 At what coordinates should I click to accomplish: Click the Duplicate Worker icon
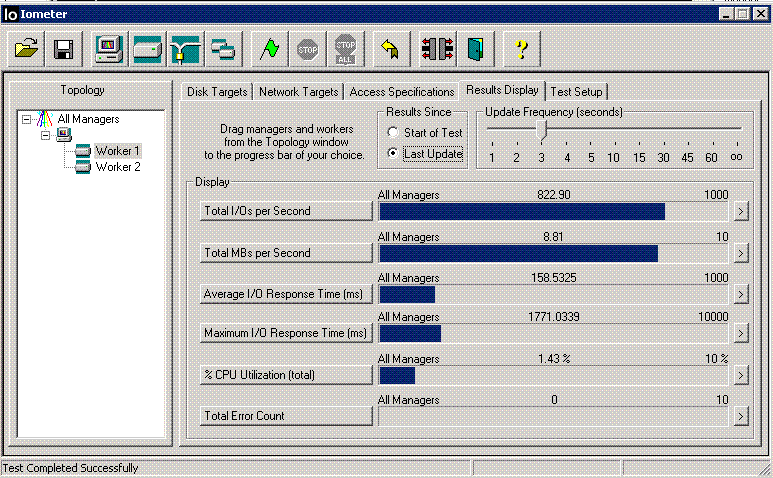pos(222,48)
